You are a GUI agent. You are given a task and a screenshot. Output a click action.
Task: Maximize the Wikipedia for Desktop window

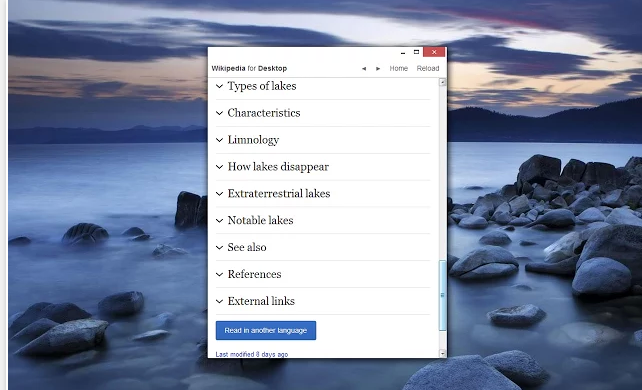(416, 52)
